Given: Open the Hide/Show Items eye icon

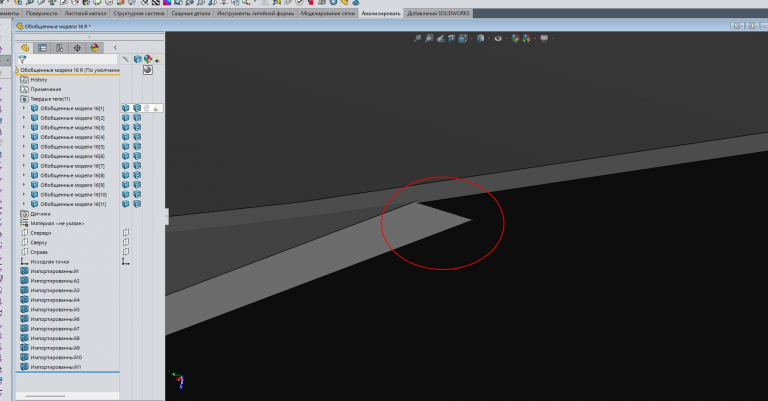Looking at the screenshot, I should (498, 38).
